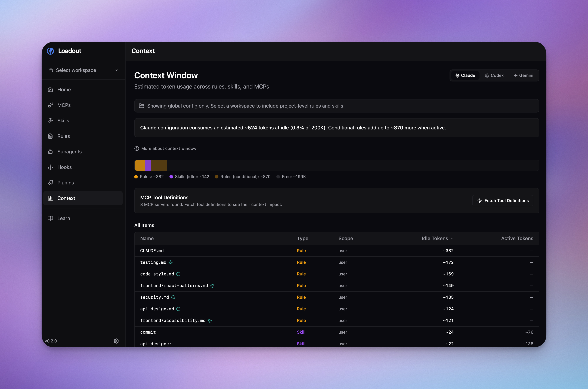Click the Hooks anchor icon in sidebar
This screenshot has width=588, height=389.
click(x=50, y=167)
